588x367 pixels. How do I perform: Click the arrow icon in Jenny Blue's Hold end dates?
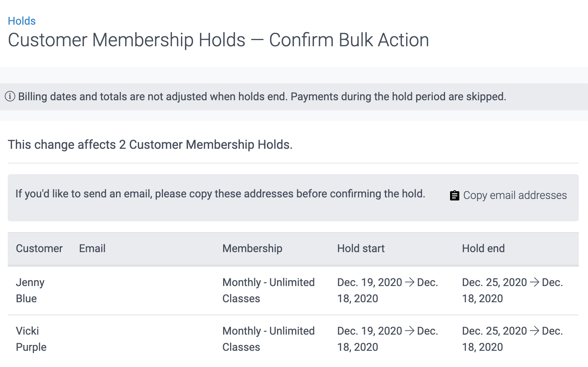point(534,282)
